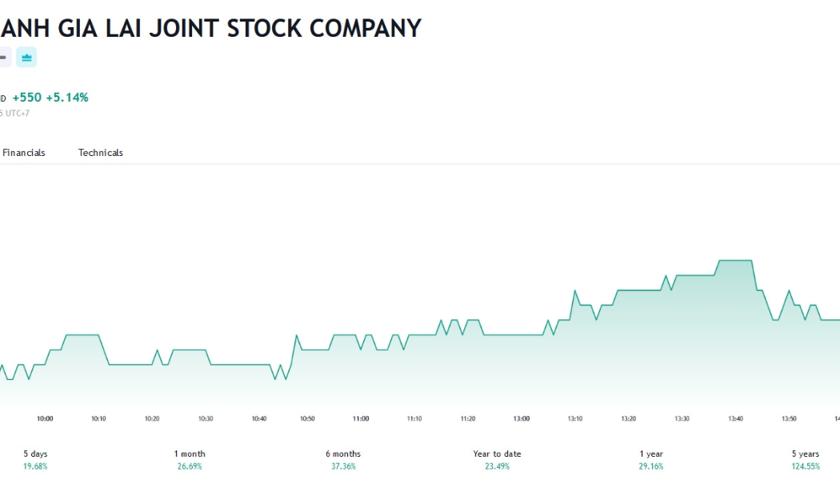
Task: Click the grey badge beside the crown icon
Action: click(x=5, y=58)
